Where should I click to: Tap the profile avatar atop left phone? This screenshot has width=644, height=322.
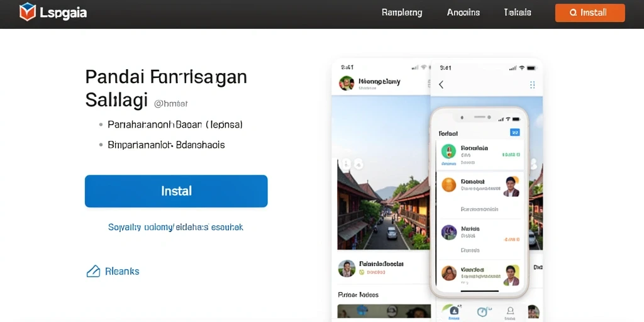(347, 83)
